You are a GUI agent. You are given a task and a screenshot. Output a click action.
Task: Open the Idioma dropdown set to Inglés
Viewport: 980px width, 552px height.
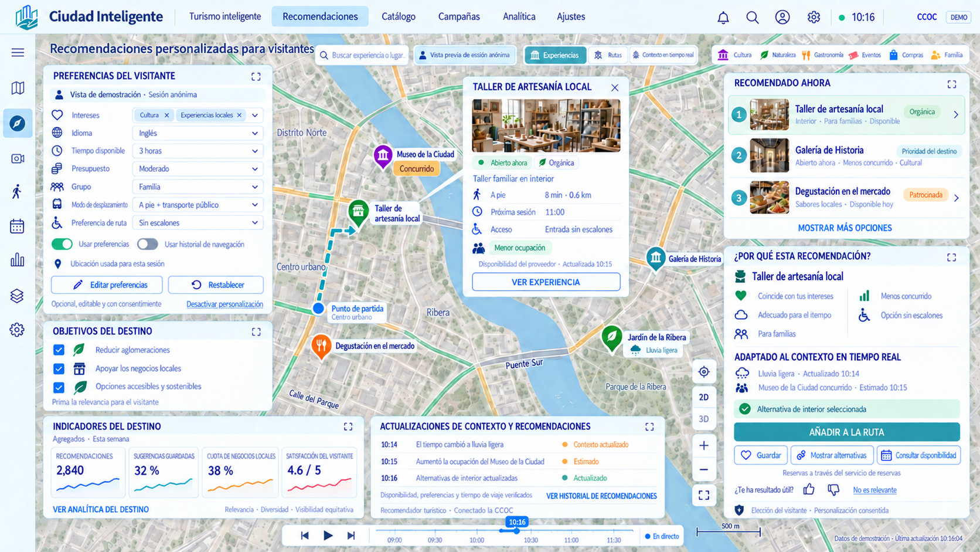click(198, 133)
